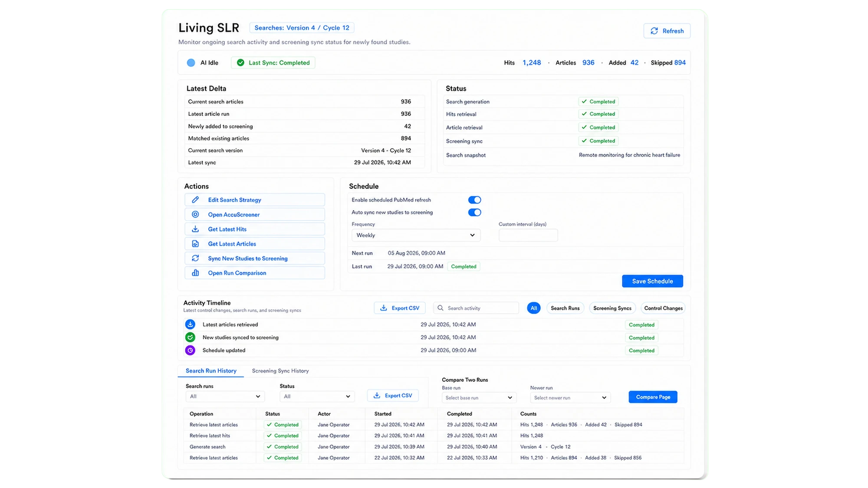Switch to the Screening Sync History tab
This screenshot has width=868, height=488.
[280, 371]
